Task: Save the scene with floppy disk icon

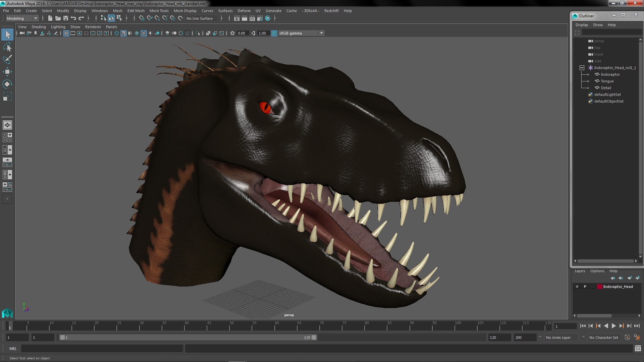Action: tap(66, 18)
